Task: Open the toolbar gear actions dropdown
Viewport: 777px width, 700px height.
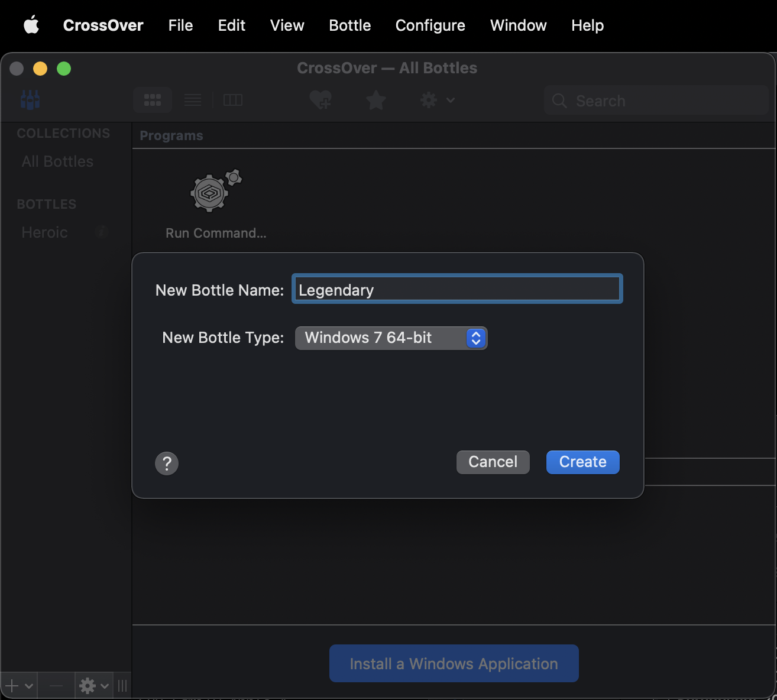Action: click(x=437, y=100)
